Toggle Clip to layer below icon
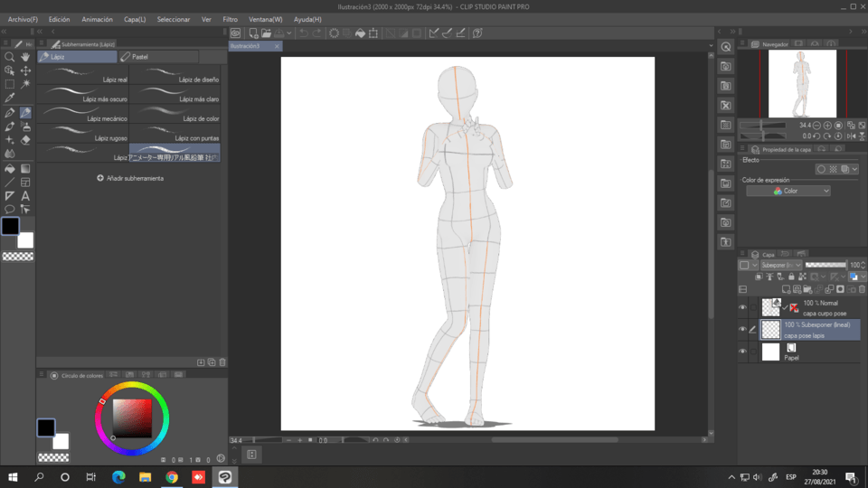868x488 pixels. coord(759,277)
